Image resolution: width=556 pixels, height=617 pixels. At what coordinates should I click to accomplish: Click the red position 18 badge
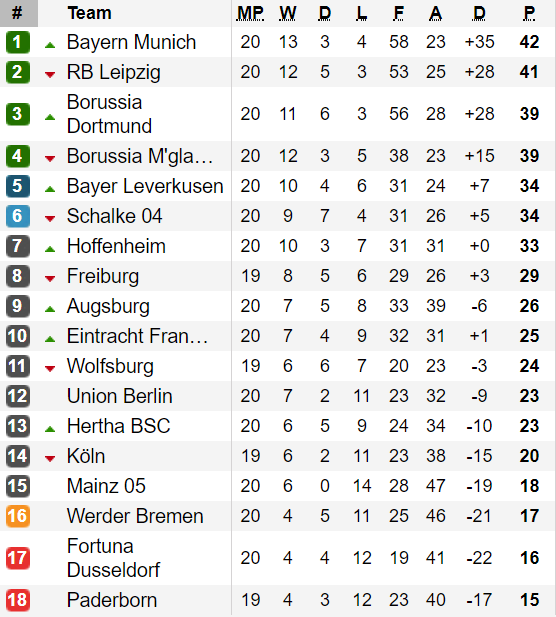[x=18, y=600]
